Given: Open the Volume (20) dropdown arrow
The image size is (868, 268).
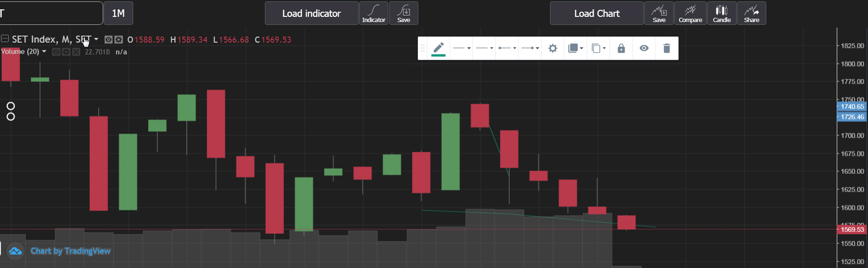Looking at the screenshot, I should (44, 52).
